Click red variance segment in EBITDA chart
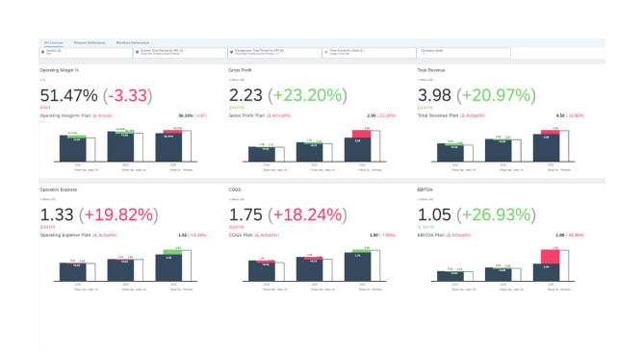Screen dimensions: 644x352 [x=550, y=257]
